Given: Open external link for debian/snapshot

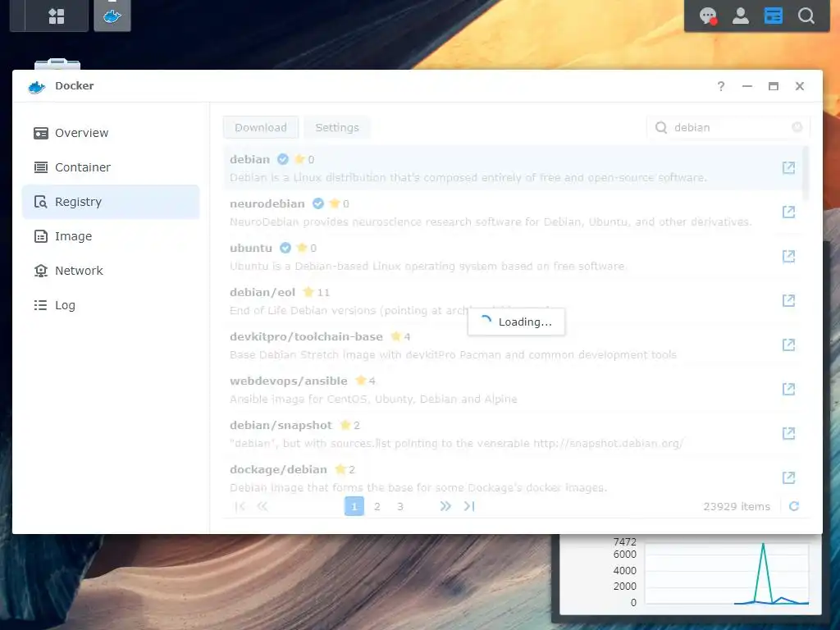Looking at the screenshot, I should pyautogui.click(x=788, y=433).
